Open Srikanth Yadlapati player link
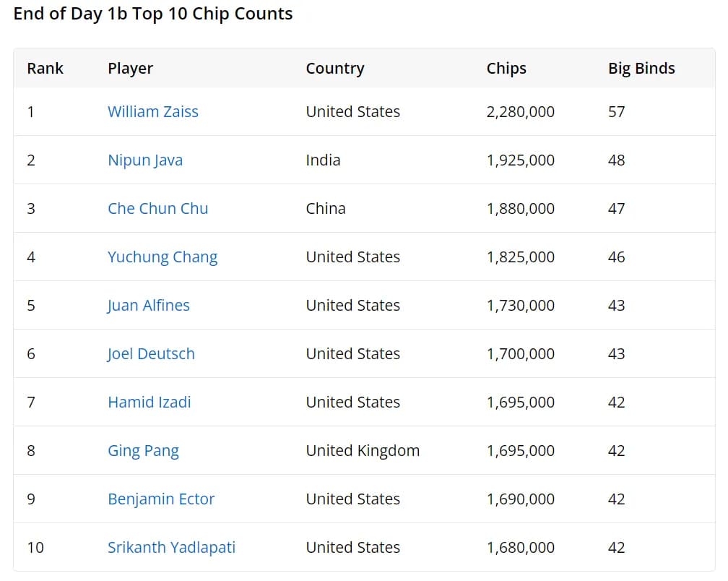Image resolution: width=728 pixels, height=581 pixels. pos(171,548)
